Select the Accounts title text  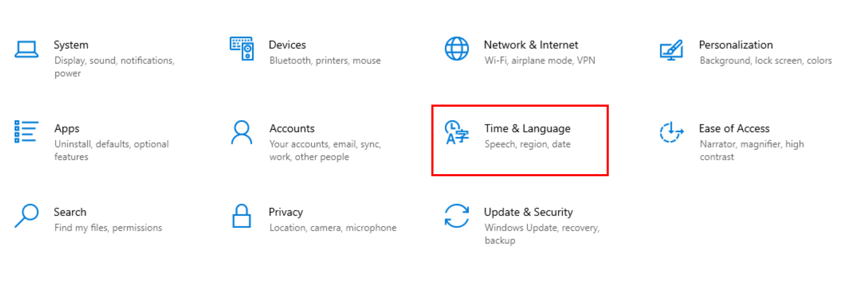(x=292, y=128)
